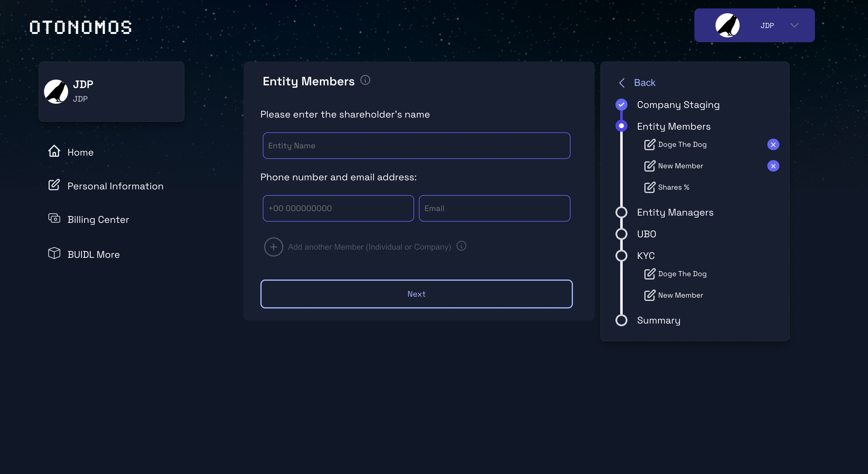Click info icon next to Add another Member

tap(461, 246)
